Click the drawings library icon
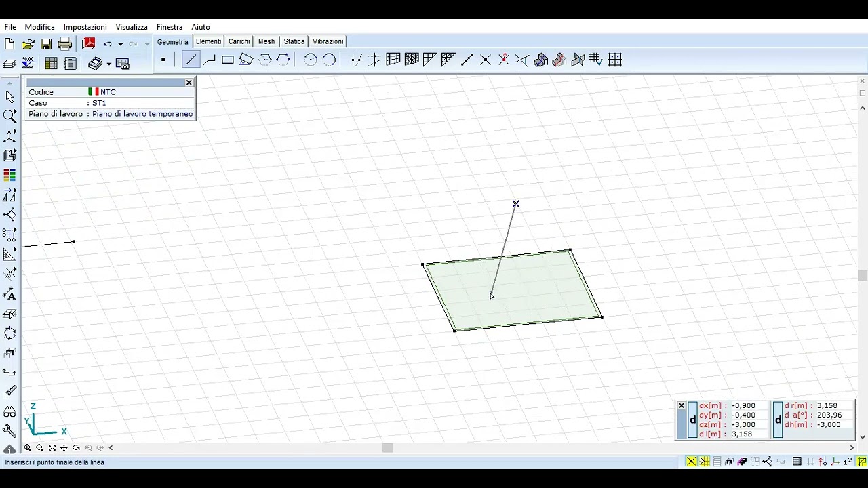Image resolution: width=868 pixels, height=488 pixels. point(95,64)
